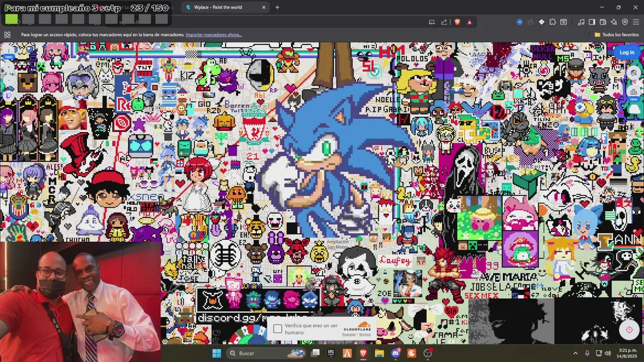
Task: Open the media playlist music note icon
Action: (581, 22)
